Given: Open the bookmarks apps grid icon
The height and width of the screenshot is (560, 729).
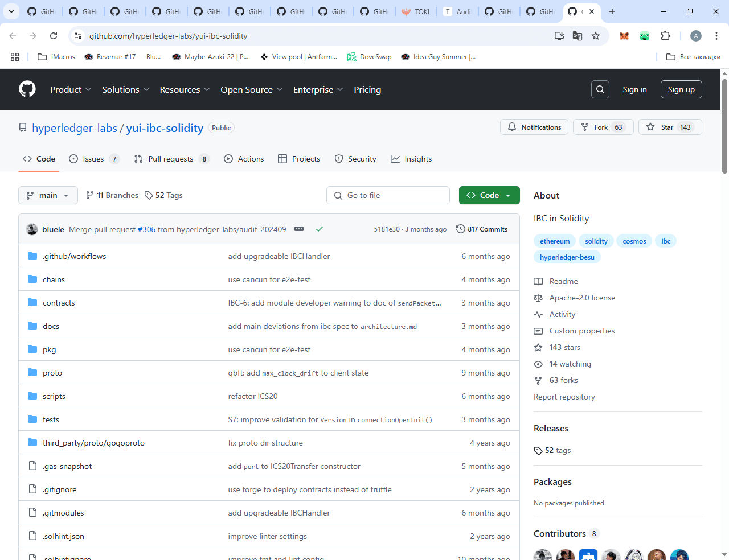Looking at the screenshot, I should tap(15, 57).
